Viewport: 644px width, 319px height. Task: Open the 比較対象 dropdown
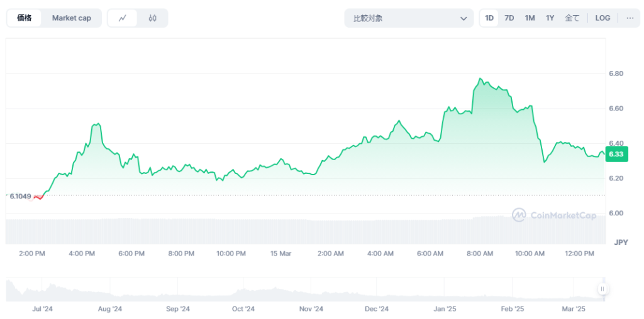[409, 18]
